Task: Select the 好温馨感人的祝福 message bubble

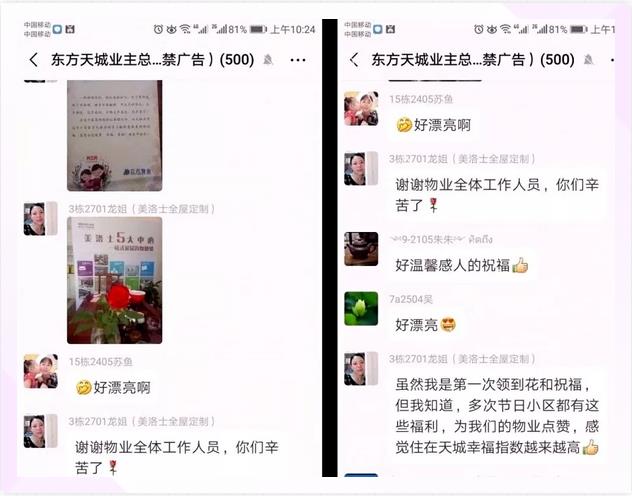Action: pyautogui.click(x=462, y=265)
